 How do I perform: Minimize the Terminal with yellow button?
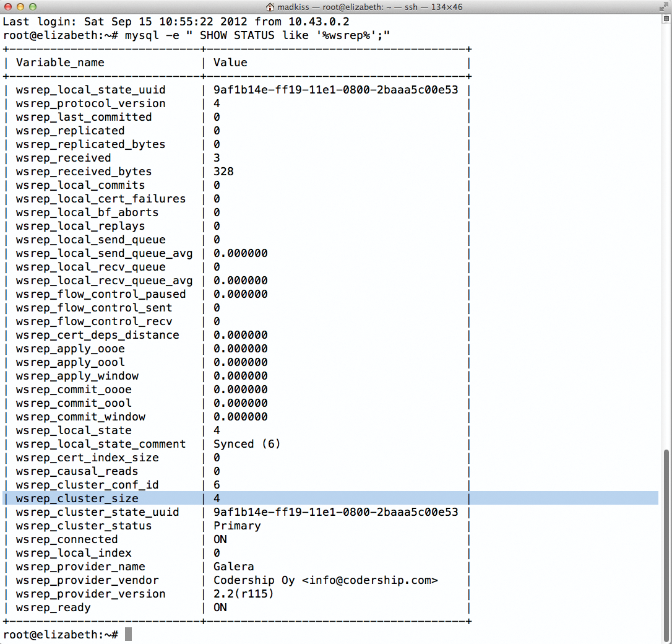click(20, 7)
